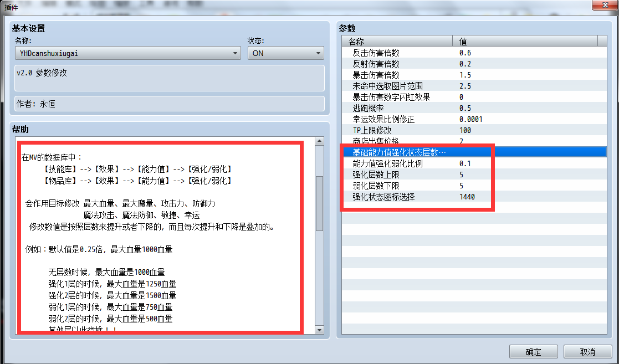Click help line 在MV的数据库中
This screenshot has height=364, width=619.
(x=52, y=157)
